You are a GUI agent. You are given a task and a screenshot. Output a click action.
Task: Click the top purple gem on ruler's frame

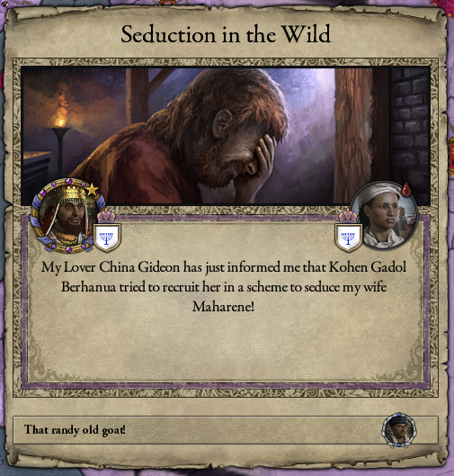[x=68, y=181]
